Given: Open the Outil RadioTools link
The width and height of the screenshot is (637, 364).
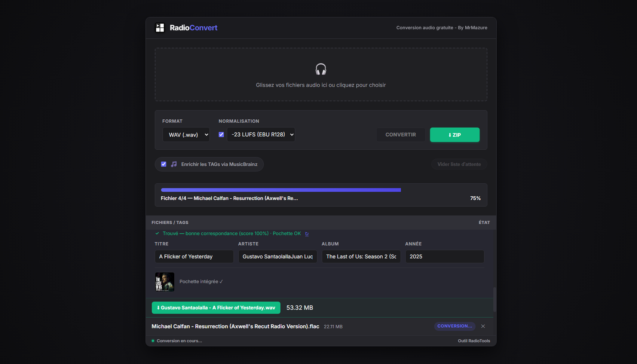Looking at the screenshot, I should click(x=474, y=341).
